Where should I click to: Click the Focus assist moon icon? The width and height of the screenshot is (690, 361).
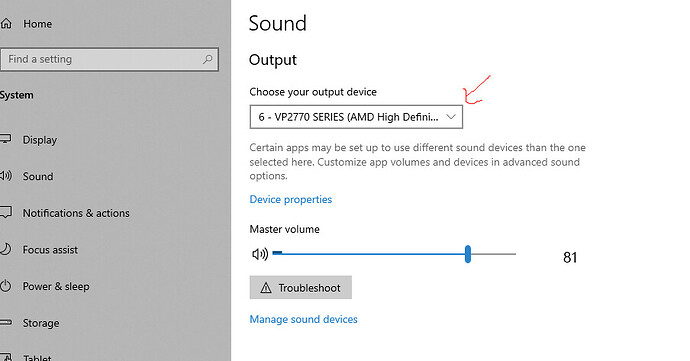(5, 249)
